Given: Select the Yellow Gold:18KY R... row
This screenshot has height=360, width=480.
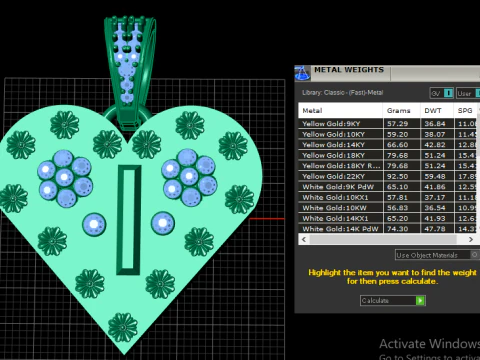Looking at the screenshot, I should click(x=387, y=166).
